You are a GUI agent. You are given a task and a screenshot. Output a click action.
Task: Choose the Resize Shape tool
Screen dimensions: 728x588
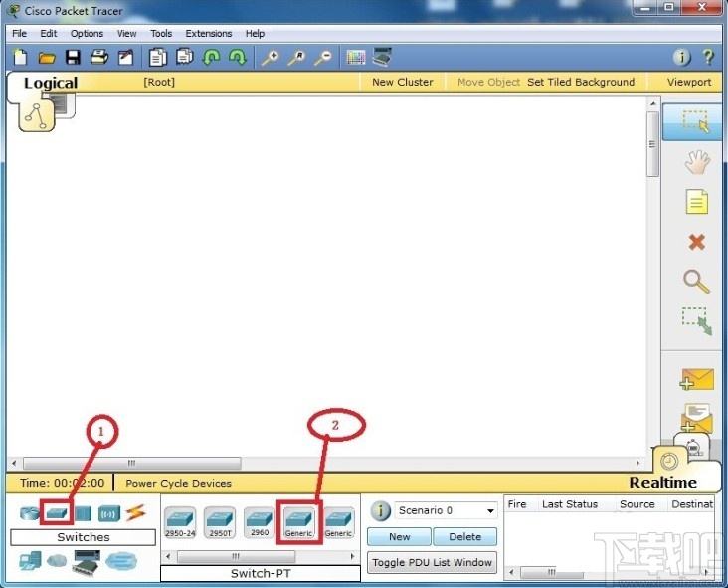coord(697,321)
